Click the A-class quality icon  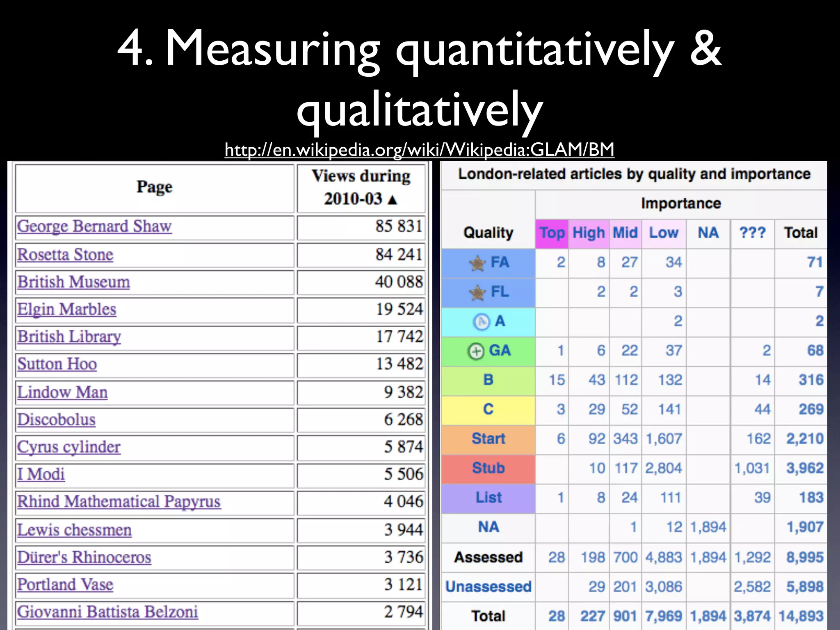click(x=481, y=322)
